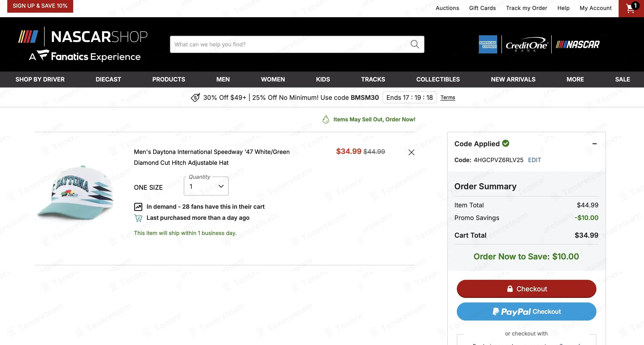This screenshot has width=644, height=345.
Task: Open the SALE menu
Action: coord(622,79)
